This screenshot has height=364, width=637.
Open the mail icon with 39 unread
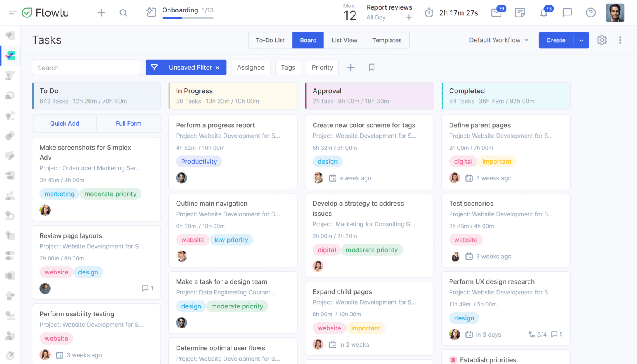coord(497,12)
